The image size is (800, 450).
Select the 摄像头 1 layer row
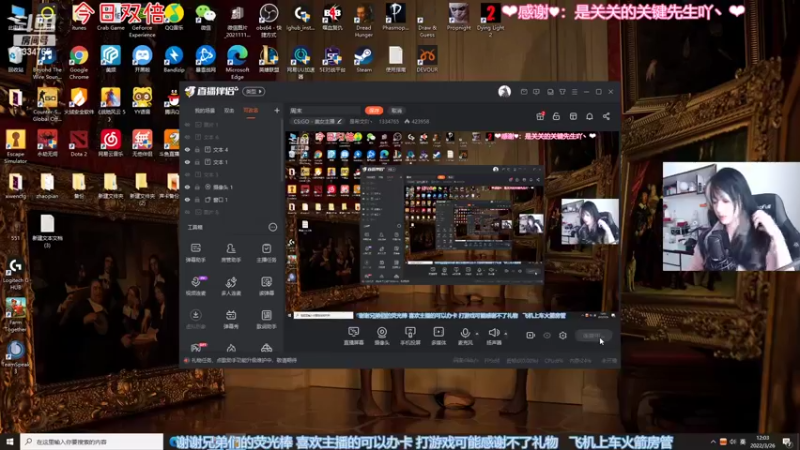(232, 187)
